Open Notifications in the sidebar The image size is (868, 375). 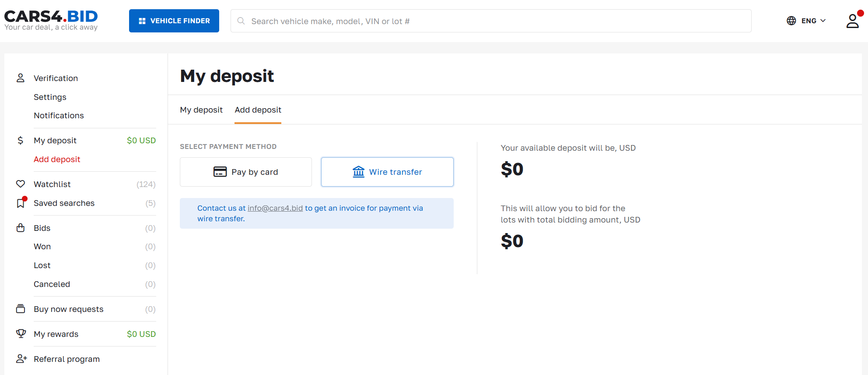point(59,116)
